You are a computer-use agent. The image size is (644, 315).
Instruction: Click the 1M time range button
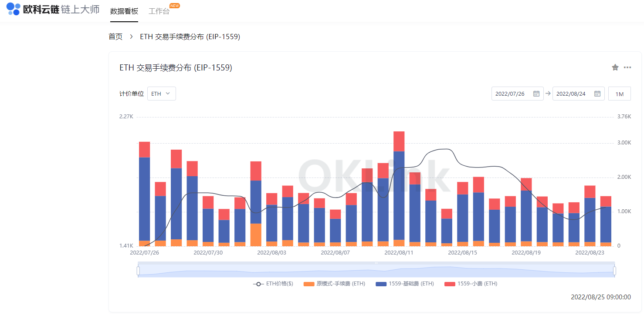click(619, 93)
